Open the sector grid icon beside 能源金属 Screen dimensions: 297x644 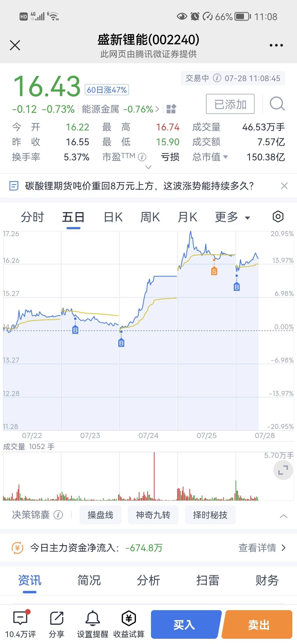171,109
